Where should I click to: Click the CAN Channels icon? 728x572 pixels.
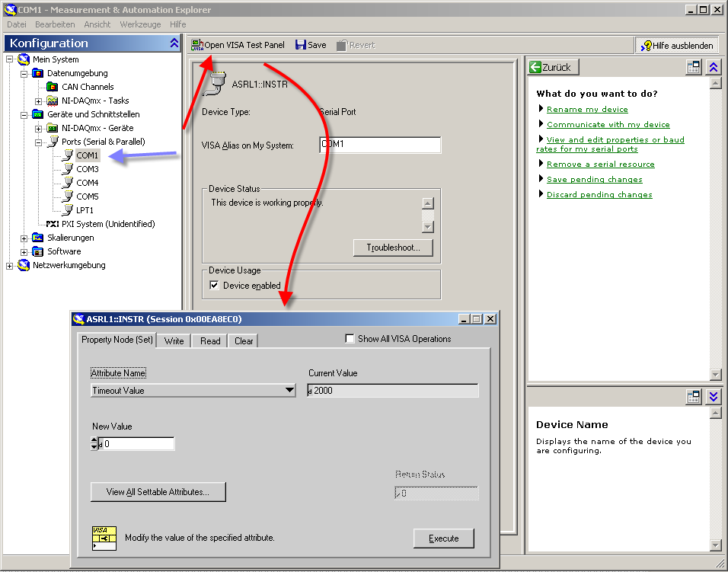tap(53, 87)
